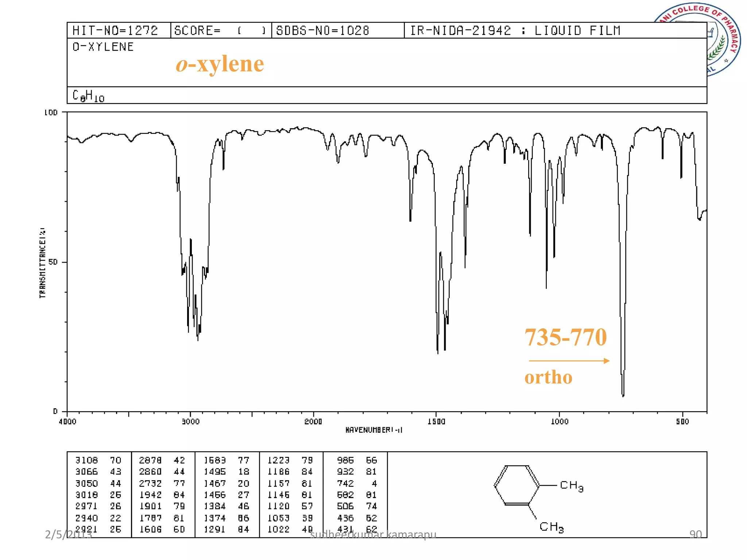Viewport: 747px width, 560px height.
Task: Click the TRANSMITTANCE axis label
Action: (43, 263)
